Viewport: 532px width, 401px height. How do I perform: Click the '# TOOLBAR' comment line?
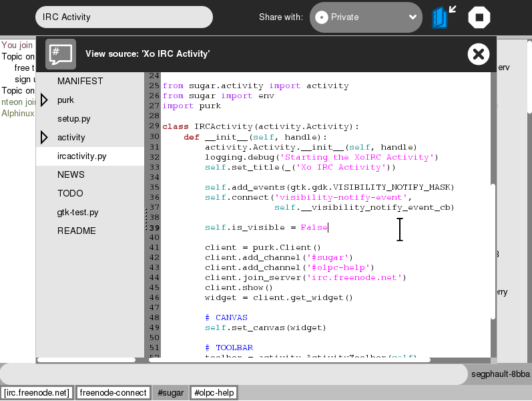[x=229, y=348]
